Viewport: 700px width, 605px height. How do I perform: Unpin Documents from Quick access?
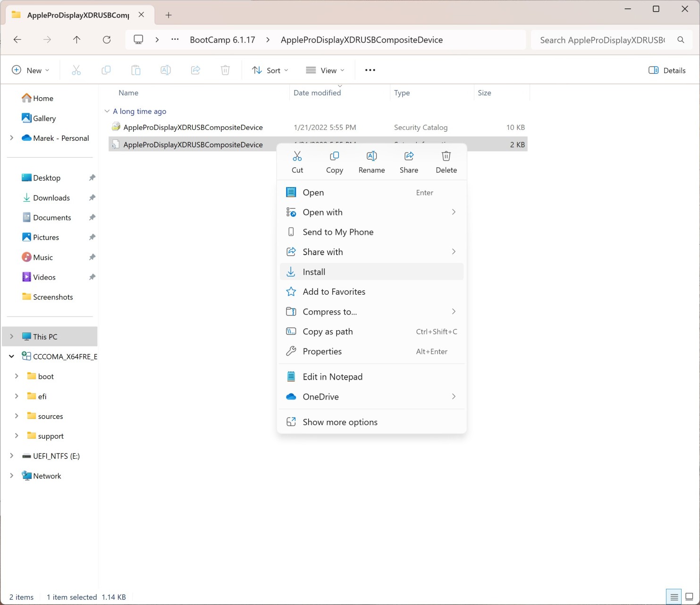click(92, 217)
